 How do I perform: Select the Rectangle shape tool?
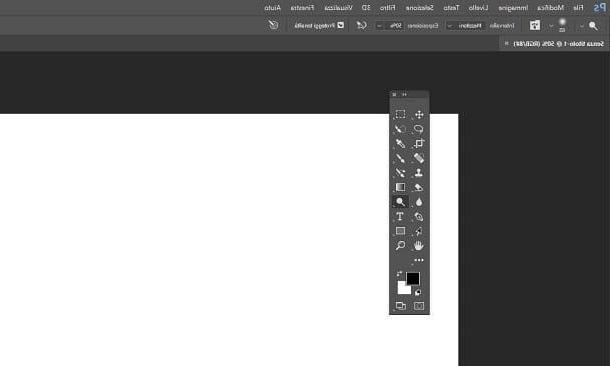point(400,231)
